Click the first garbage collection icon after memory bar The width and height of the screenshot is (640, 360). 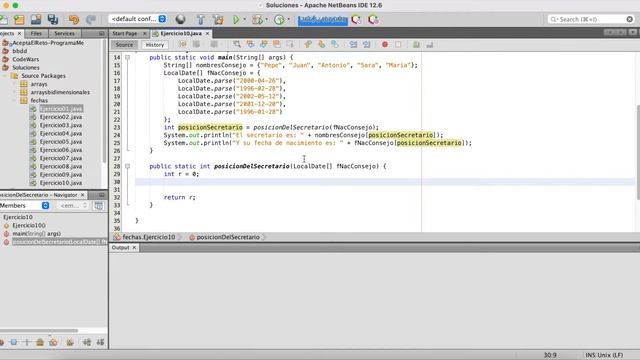pos(356,19)
